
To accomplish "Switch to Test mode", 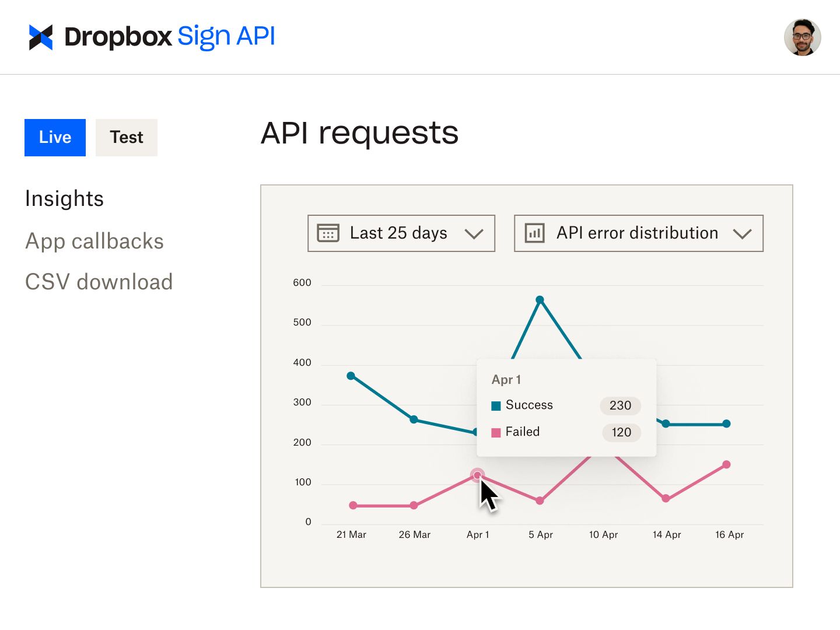I will coord(126,138).
